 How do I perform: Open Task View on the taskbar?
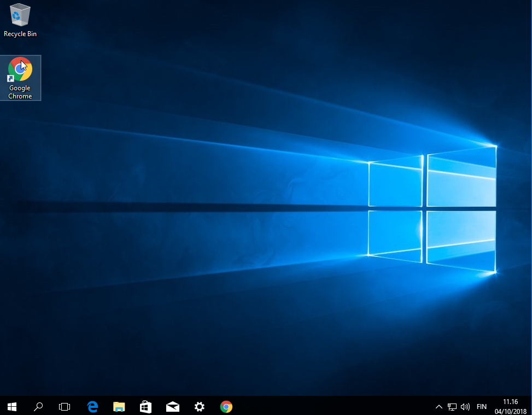pyautogui.click(x=65, y=406)
